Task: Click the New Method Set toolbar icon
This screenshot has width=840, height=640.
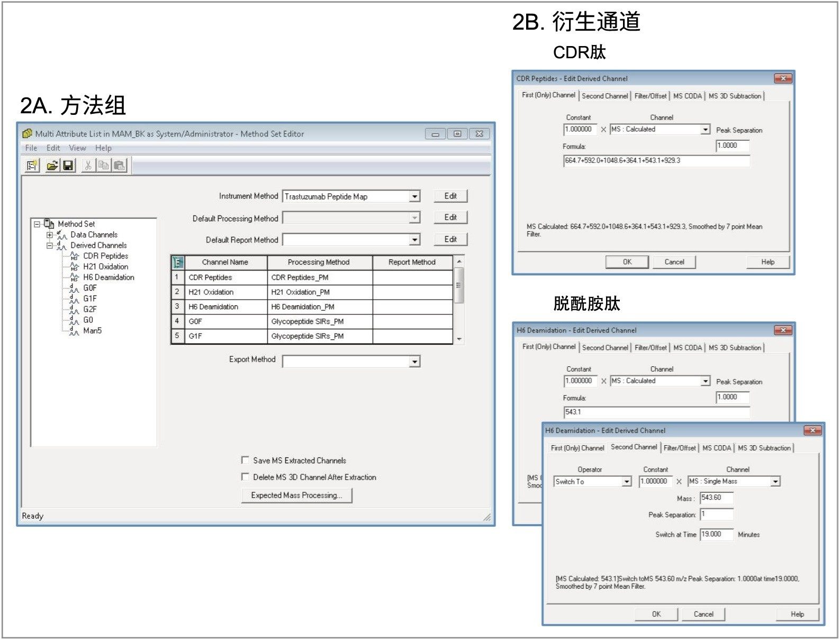Action: (32, 166)
